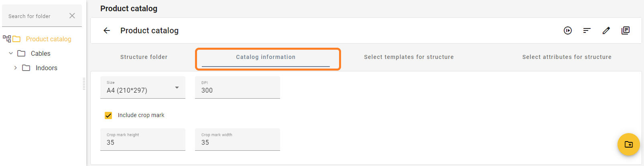Open the library copy icon at header right
The image size is (644, 166).
pyautogui.click(x=626, y=30)
